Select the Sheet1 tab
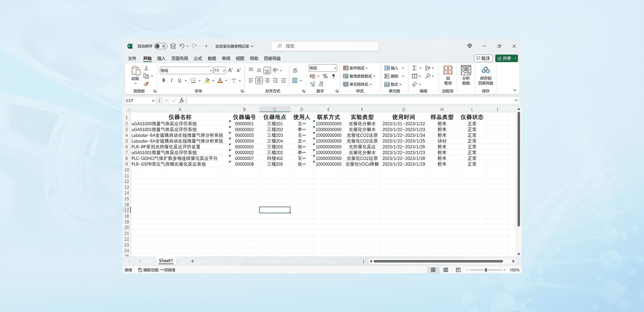The image size is (644, 312). tap(166, 261)
